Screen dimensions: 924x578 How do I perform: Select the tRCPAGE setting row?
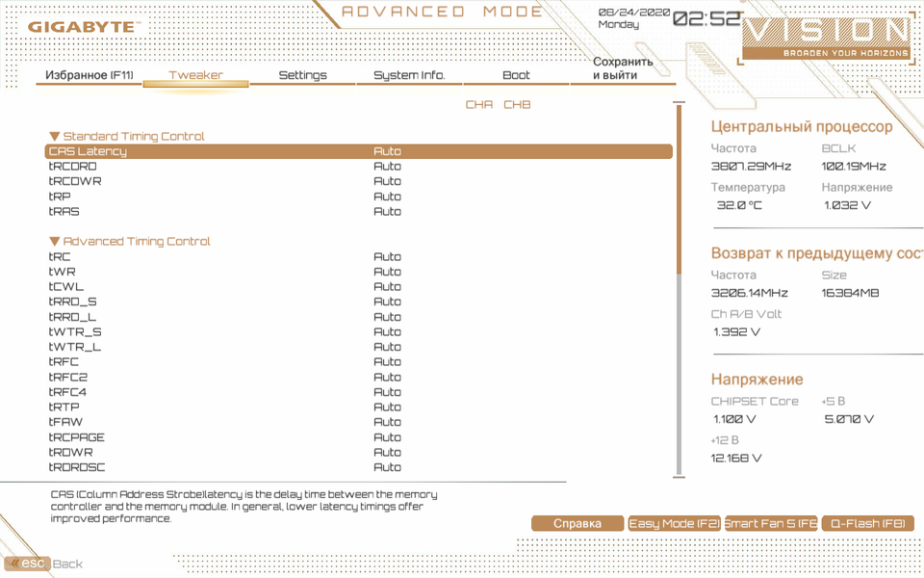(x=358, y=437)
